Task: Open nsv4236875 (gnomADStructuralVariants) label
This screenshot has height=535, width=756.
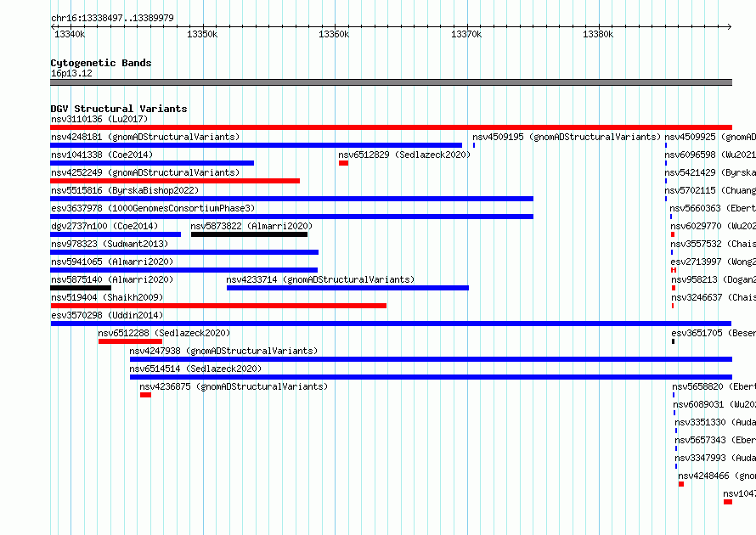Action: [x=234, y=386]
